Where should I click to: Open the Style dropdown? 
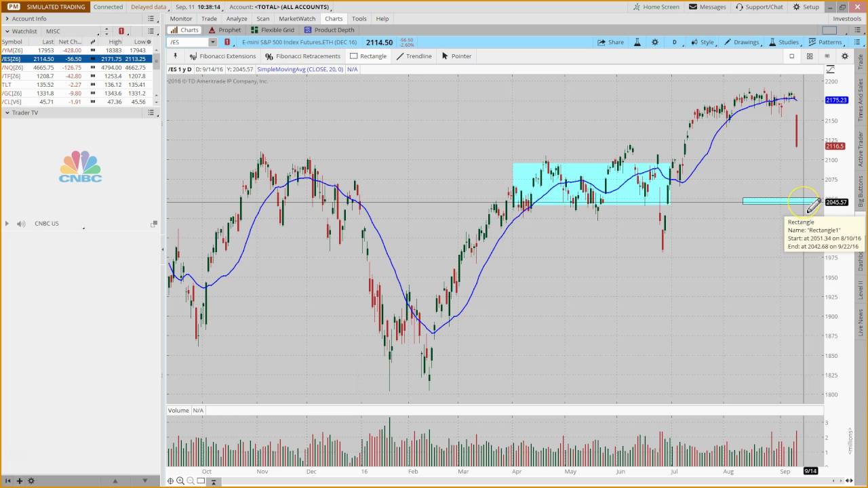[703, 42]
